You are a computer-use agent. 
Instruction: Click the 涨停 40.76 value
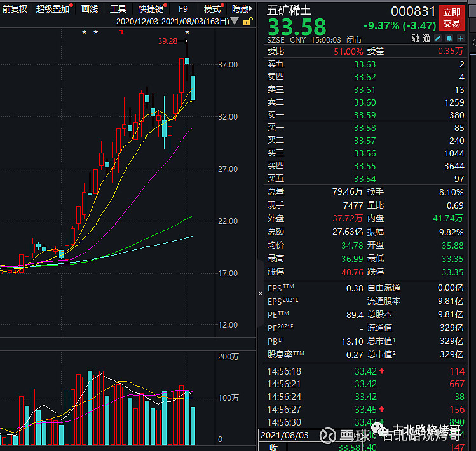[x=352, y=272]
